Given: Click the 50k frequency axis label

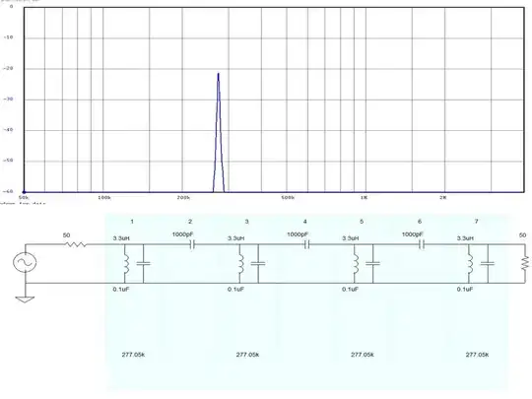Looking at the screenshot, I should (24, 197).
